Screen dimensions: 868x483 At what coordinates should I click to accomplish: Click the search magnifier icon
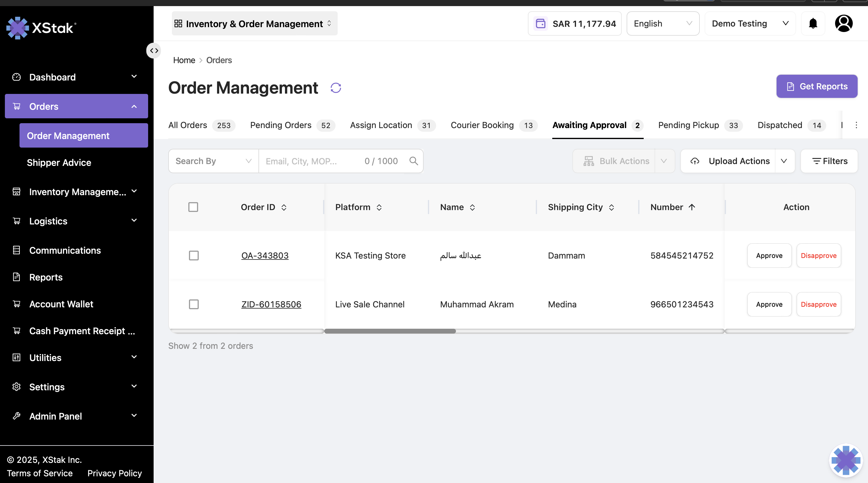[414, 161]
